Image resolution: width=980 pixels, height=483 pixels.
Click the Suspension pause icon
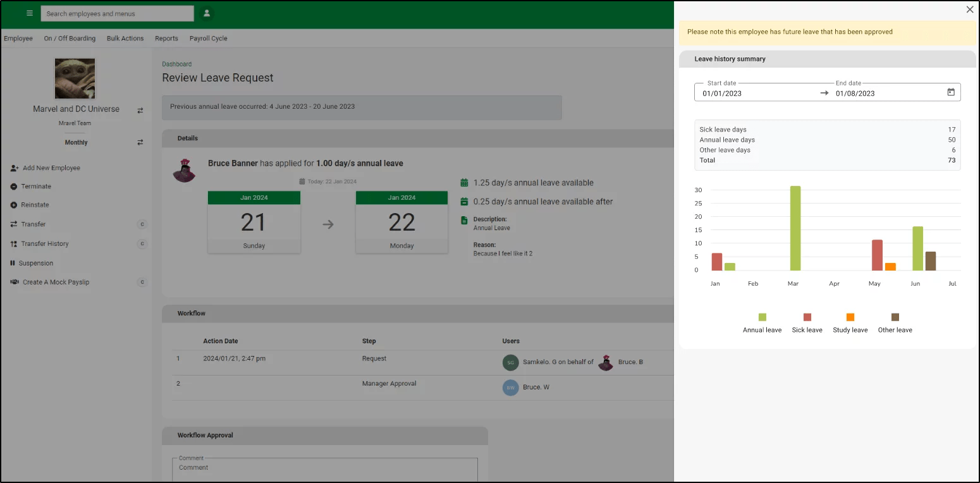click(13, 263)
